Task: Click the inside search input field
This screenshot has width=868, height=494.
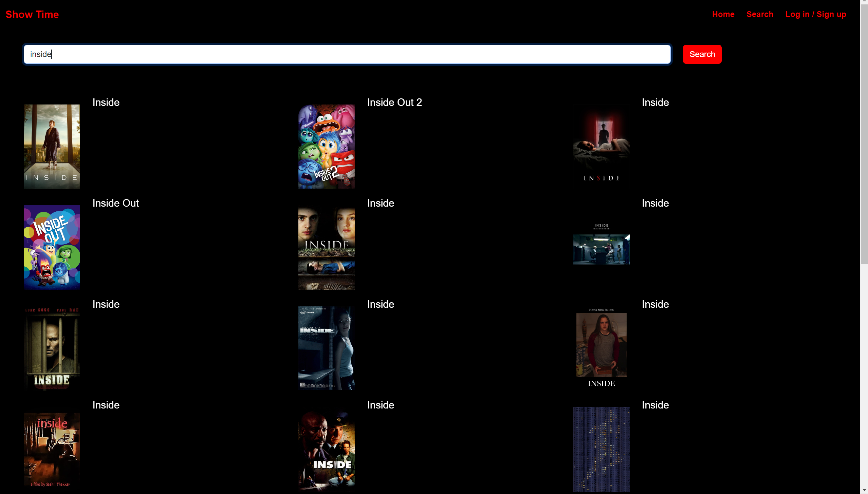Action: [347, 54]
